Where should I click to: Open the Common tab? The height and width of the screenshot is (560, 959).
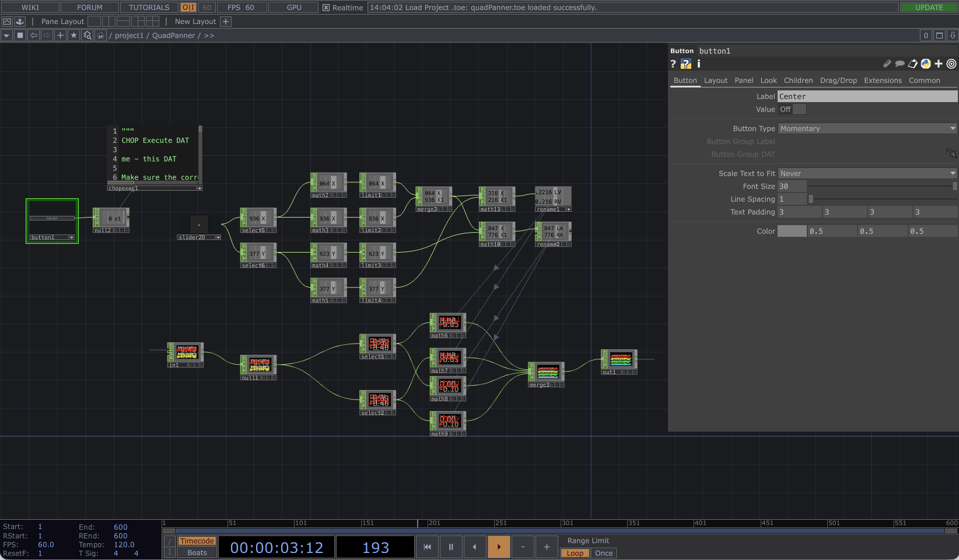point(924,80)
